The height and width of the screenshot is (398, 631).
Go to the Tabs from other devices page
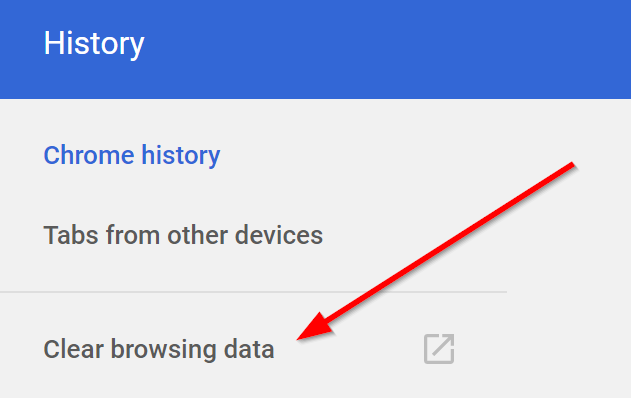point(183,235)
